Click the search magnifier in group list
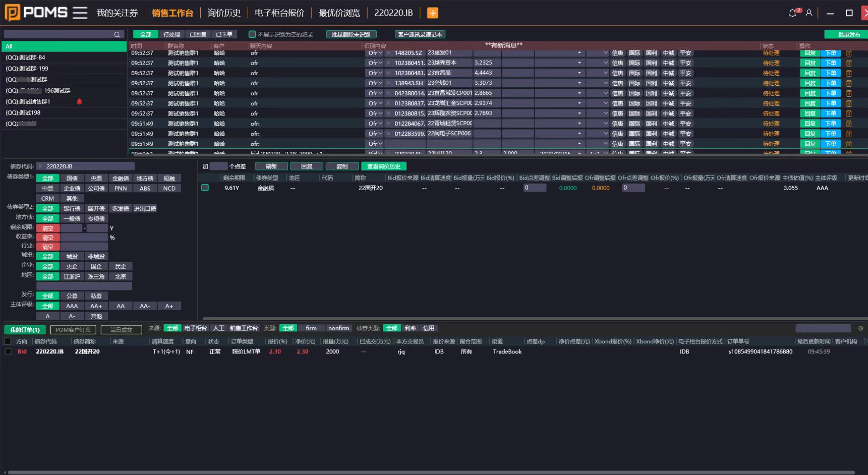Screen dimensions: 868x475 click(117, 35)
